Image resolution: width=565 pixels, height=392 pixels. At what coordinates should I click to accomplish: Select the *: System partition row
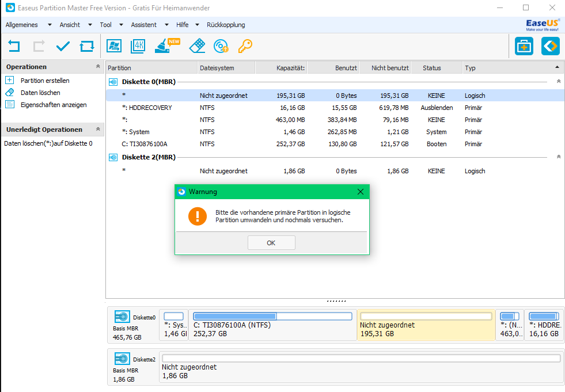335,132
